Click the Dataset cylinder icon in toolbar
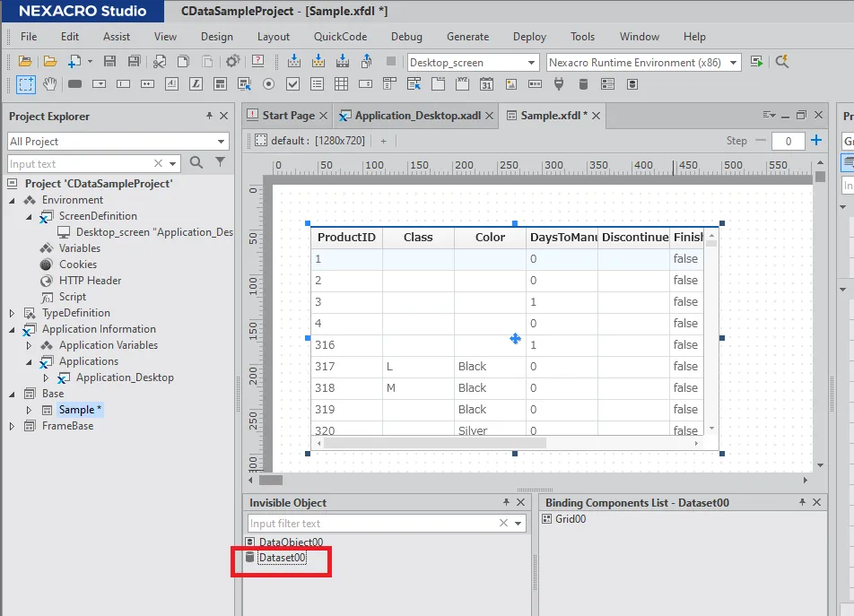The width and height of the screenshot is (854, 616). point(583,84)
